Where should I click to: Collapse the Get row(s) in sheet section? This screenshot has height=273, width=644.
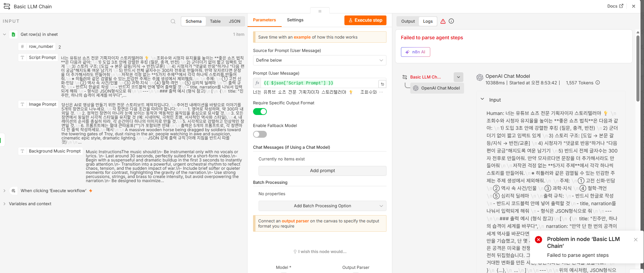tap(4, 34)
